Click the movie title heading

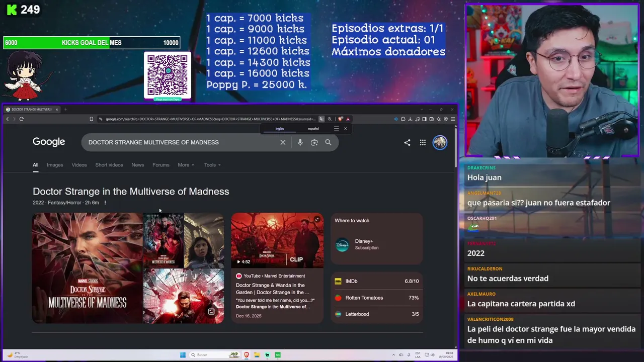tap(131, 191)
